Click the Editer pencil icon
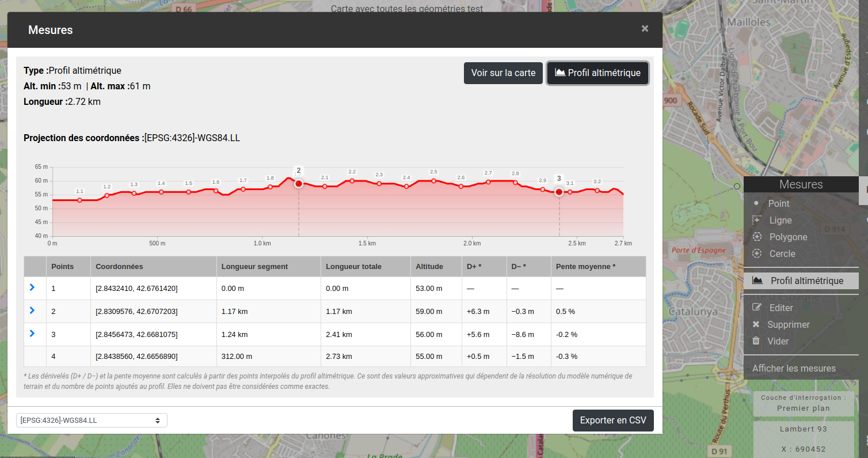This screenshot has height=458, width=868. (757, 308)
